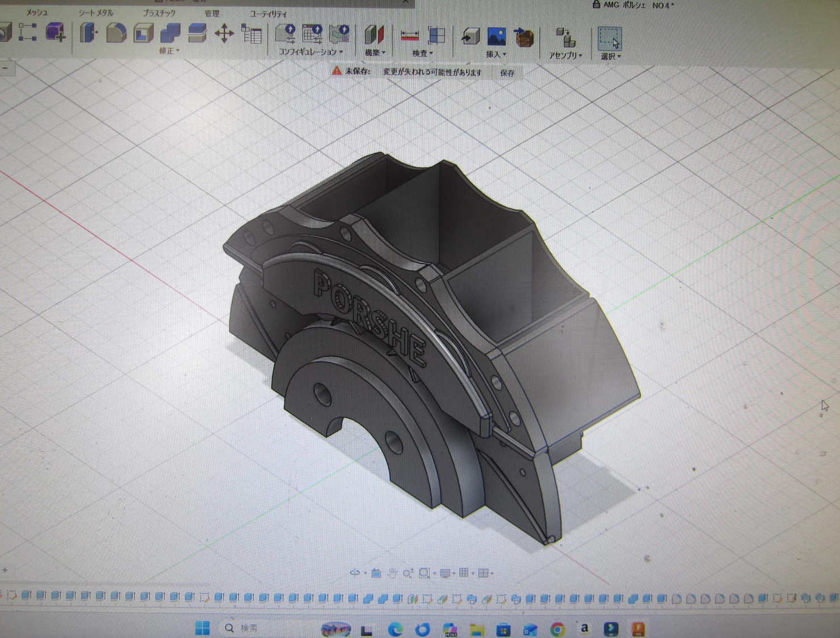840x638 pixels.
Task: Click the Zoom Window/Fit icon
Action: 424,573
